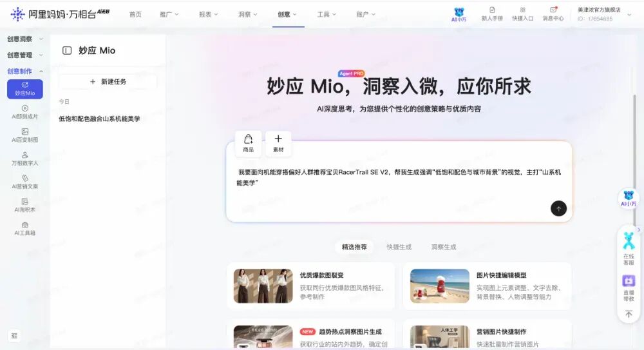Image resolution: width=644 pixels, height=350 pixels.
Task: Open the 消息中心 message center
Action: click(x=553, y=14)
